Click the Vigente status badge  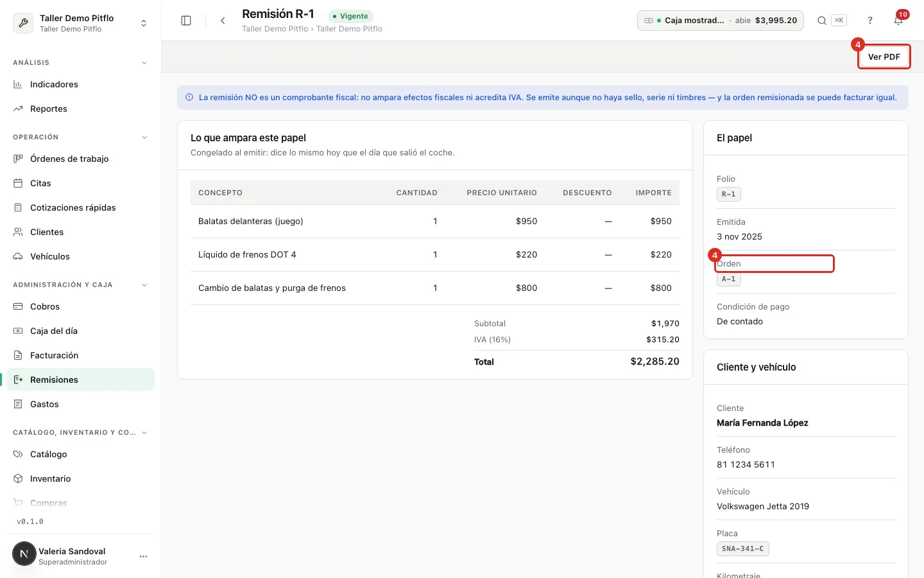pos(350,16)
